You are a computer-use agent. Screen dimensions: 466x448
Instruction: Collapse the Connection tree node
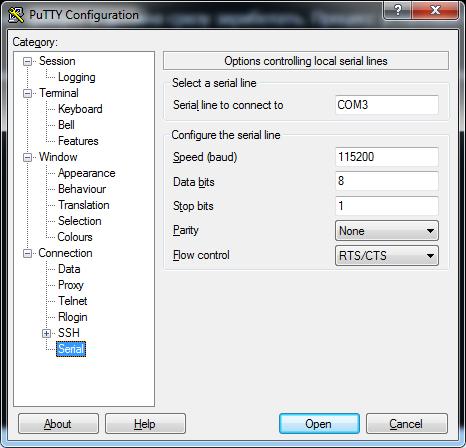click(27, 253)
